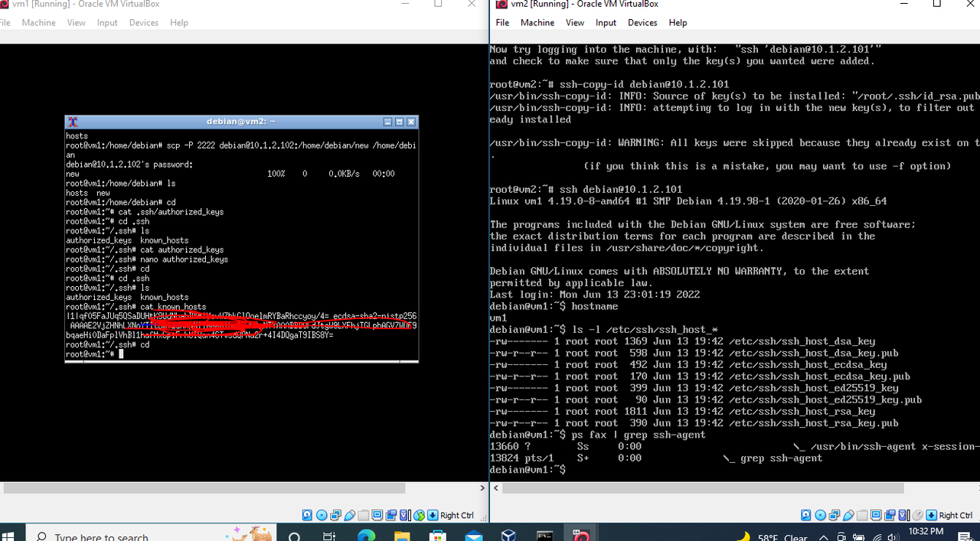Open Machine menu in vm1 window
Screen dimensions: 980x541
point(38,22)
